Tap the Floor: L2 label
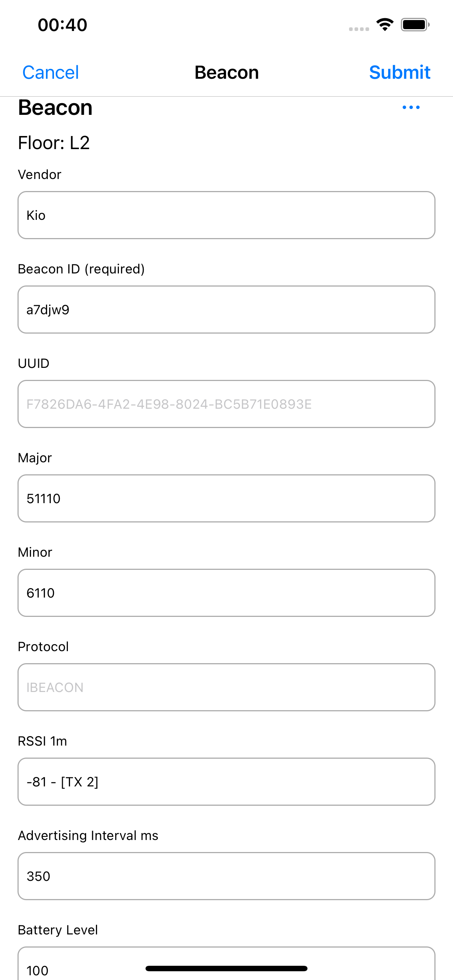This screenshot has width=453, height=980. [x=54, y=143]
